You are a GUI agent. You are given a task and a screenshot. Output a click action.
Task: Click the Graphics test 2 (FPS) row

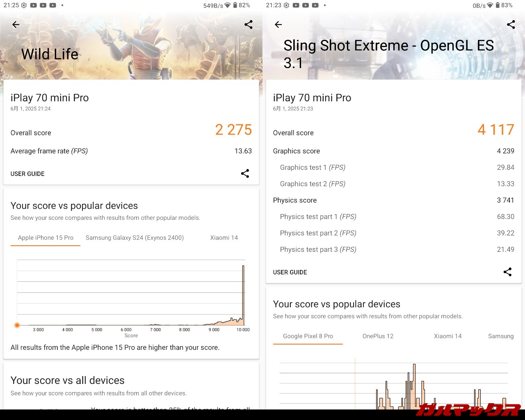coord(394,184)
